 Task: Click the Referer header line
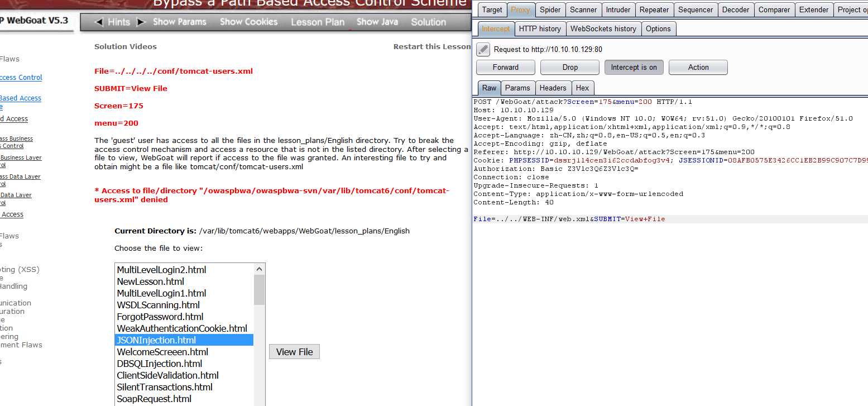coord(614,152)
